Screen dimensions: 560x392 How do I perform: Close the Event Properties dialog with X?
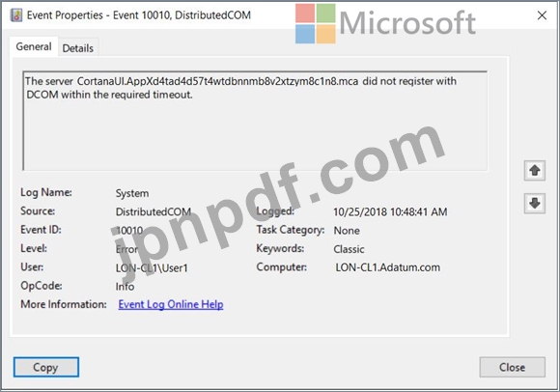click(542, 15)
